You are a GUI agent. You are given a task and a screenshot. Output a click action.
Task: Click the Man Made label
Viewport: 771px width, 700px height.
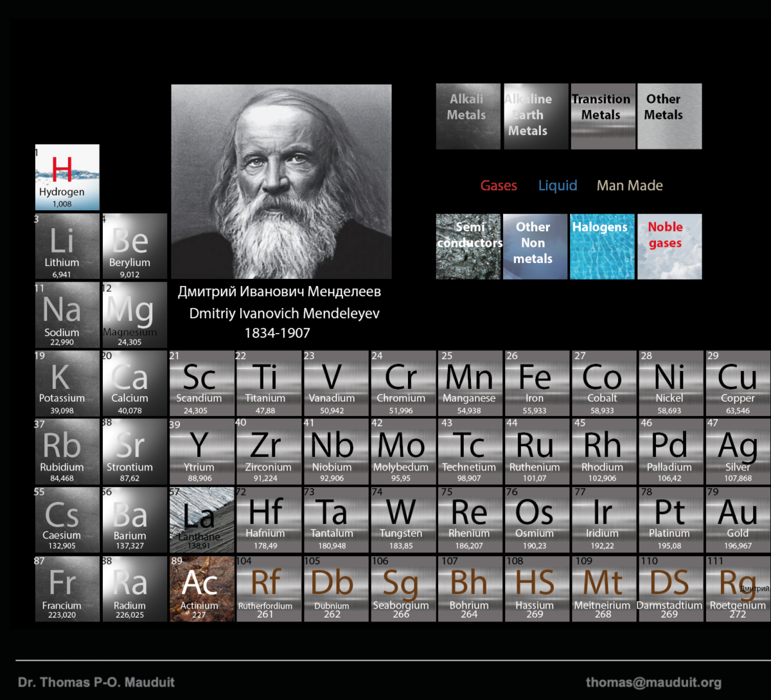pos(630,186)
